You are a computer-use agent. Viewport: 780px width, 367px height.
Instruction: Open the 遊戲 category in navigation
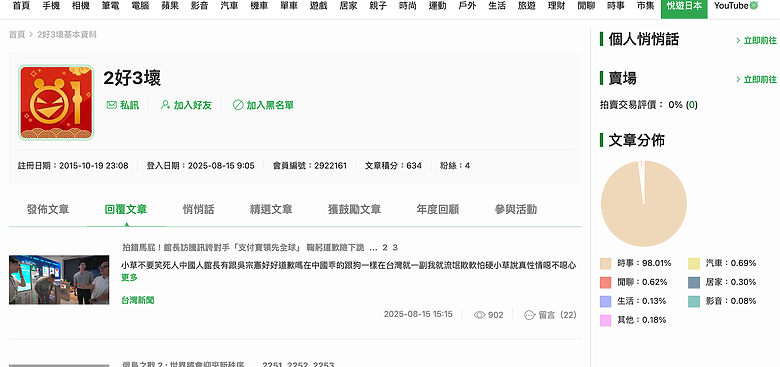coord(318,6)
